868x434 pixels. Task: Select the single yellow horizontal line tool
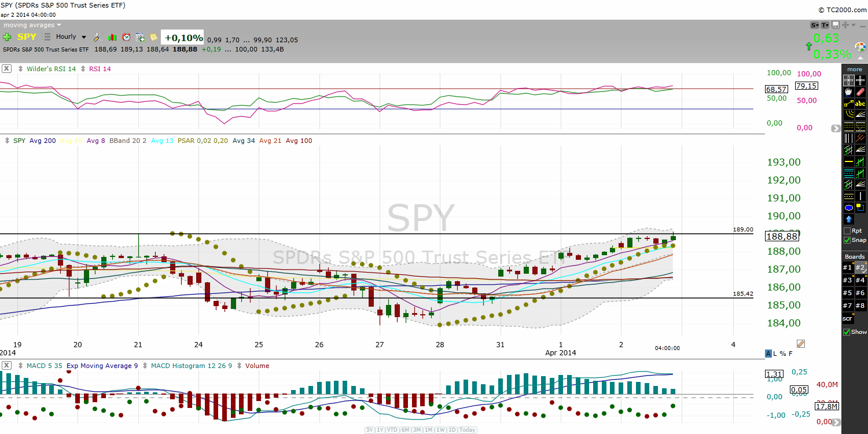point(848,161)
